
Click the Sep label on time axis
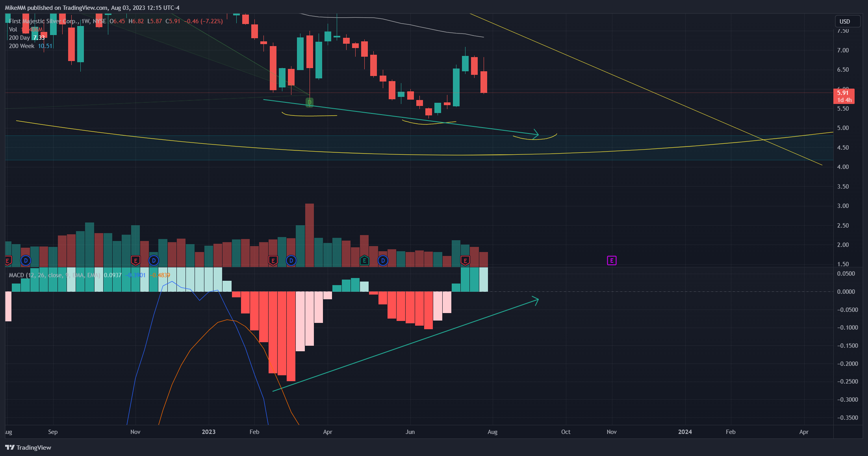point(53,432)
